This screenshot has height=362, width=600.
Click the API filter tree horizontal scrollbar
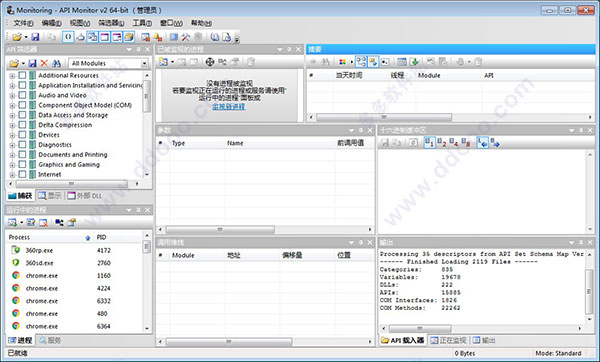tap(72, 184)
